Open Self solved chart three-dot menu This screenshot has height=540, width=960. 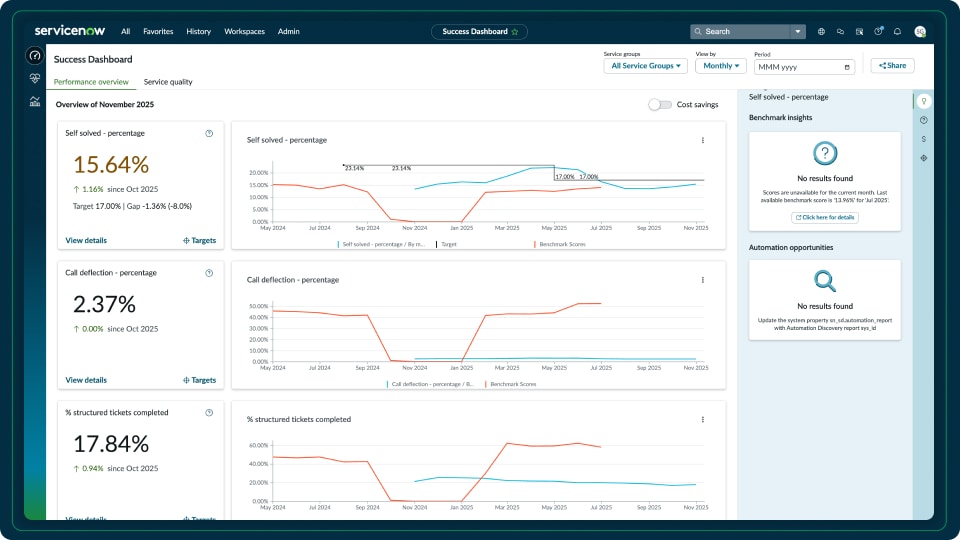pyautogui.click(x=703, y=140)
